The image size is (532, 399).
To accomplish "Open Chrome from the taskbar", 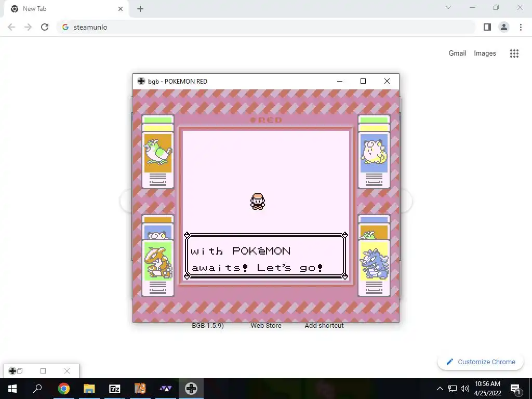I will pyautogui.click(x=63, y=389).
